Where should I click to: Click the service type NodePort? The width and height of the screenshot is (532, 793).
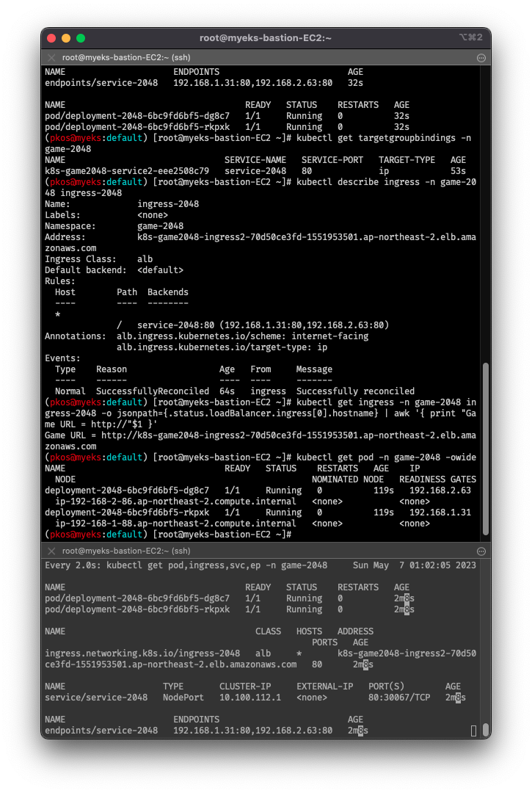point(183,698)
